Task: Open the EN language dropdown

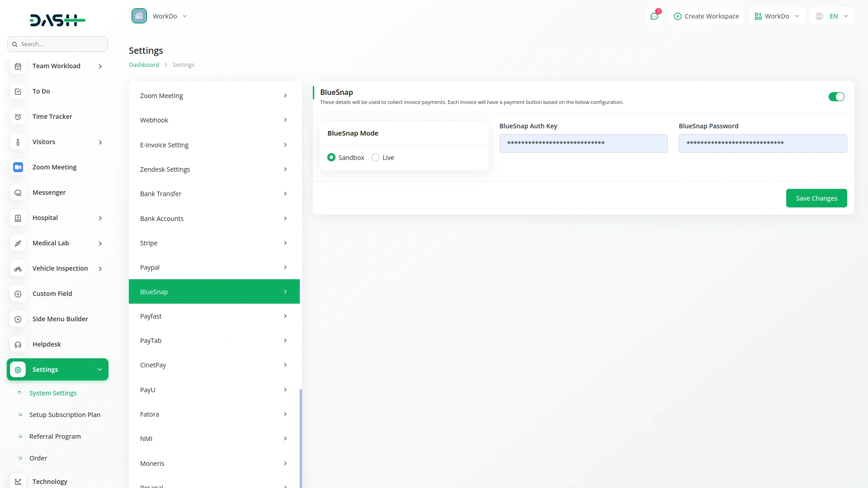Action: pyautogui.click(x=832, y=16)
